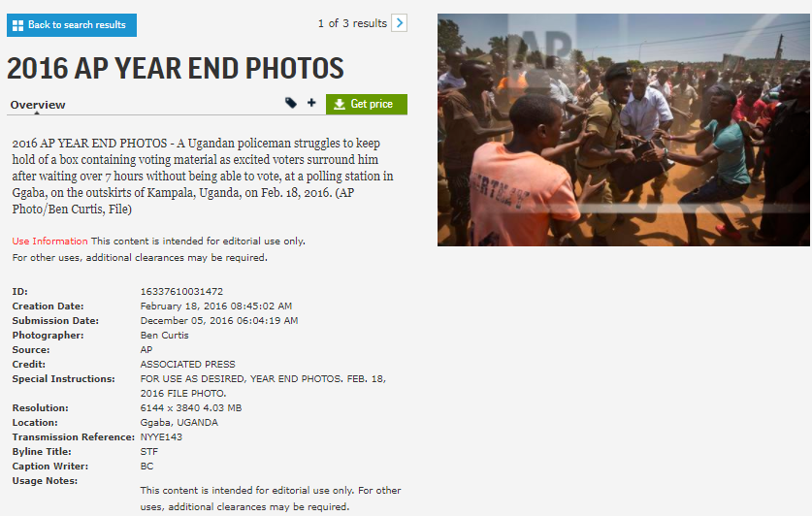Click the tag icon
The width and height of the screenshot is (812, 516).
(x=291, y=103)
